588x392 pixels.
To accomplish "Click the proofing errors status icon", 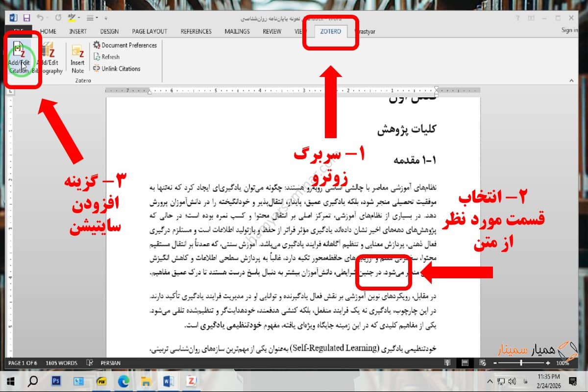I will (x=89, y=363).
